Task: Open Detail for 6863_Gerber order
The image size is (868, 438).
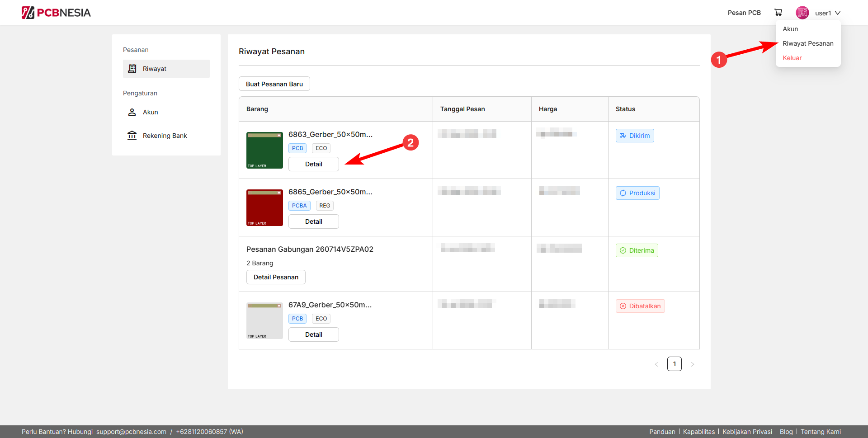Action: pyautogui.click(x=314, y=164)
